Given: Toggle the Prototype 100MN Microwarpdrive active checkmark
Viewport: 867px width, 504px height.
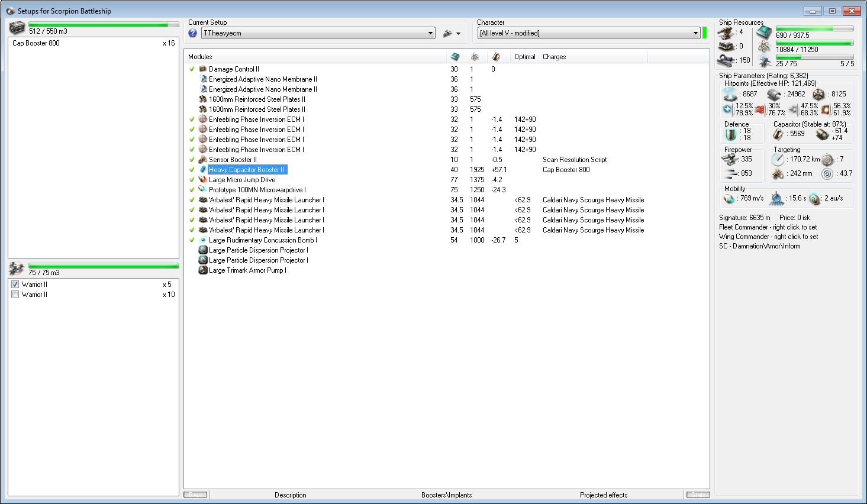Looking at the screenshot, I should click(x=192, y=190).
